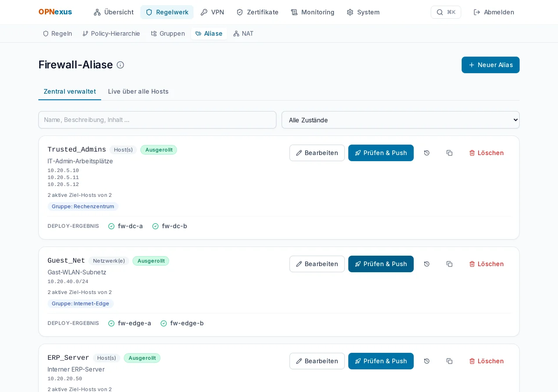
Task: Open history for the ERP_Server alias
Action: pyautogui.click(x=427, y=361)
